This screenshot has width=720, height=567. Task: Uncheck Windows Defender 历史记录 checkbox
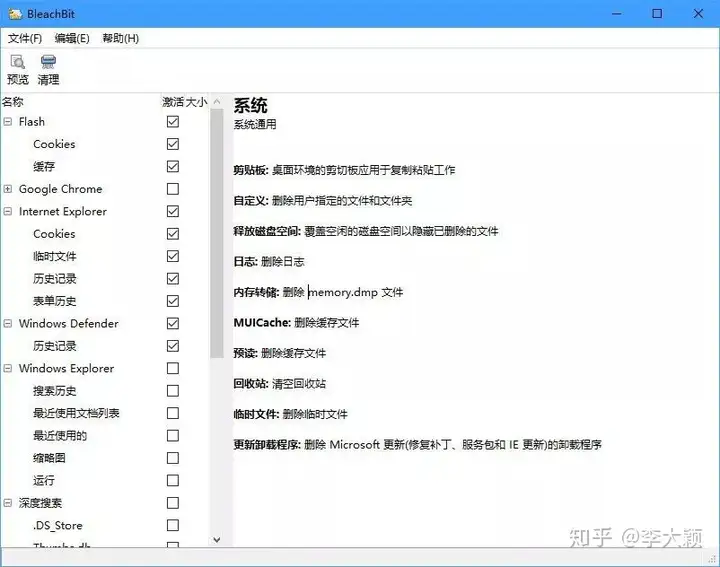point(173,346)
